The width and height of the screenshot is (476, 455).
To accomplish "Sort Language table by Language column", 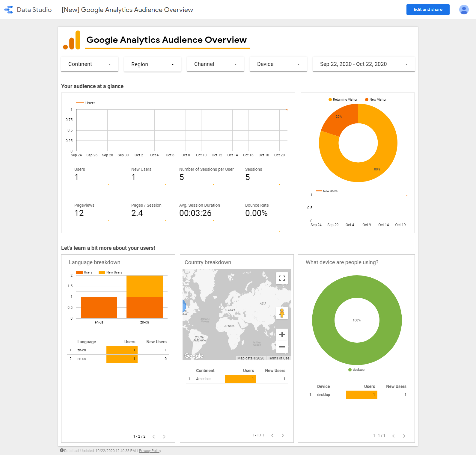I will (x=87, y=342).
